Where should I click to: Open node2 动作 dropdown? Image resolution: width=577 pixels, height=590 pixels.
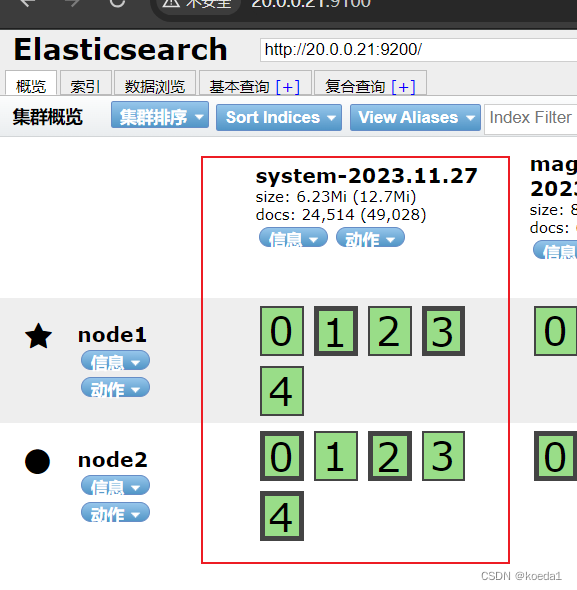(116, 512)
